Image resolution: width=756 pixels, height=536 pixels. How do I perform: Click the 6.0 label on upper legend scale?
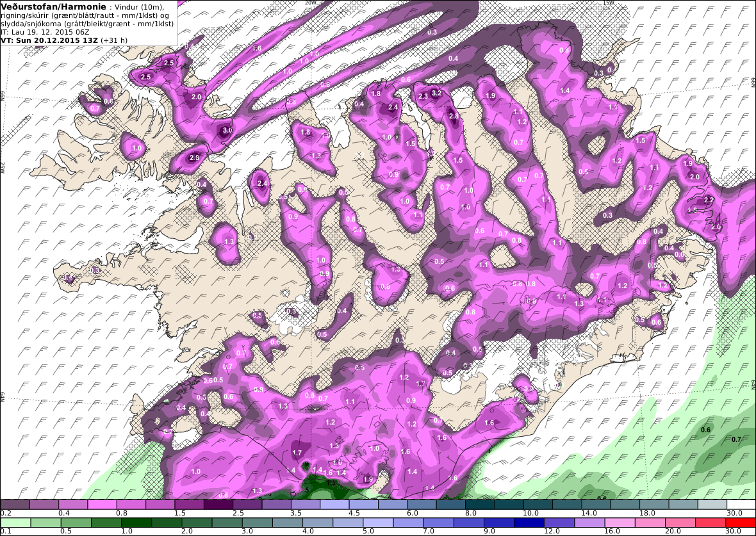coord(413,514)
